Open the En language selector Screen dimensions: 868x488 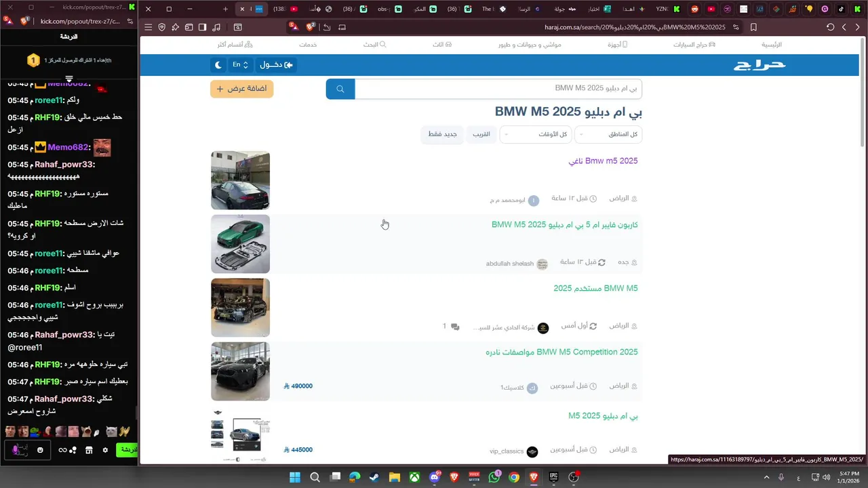(x=241, y=65)
